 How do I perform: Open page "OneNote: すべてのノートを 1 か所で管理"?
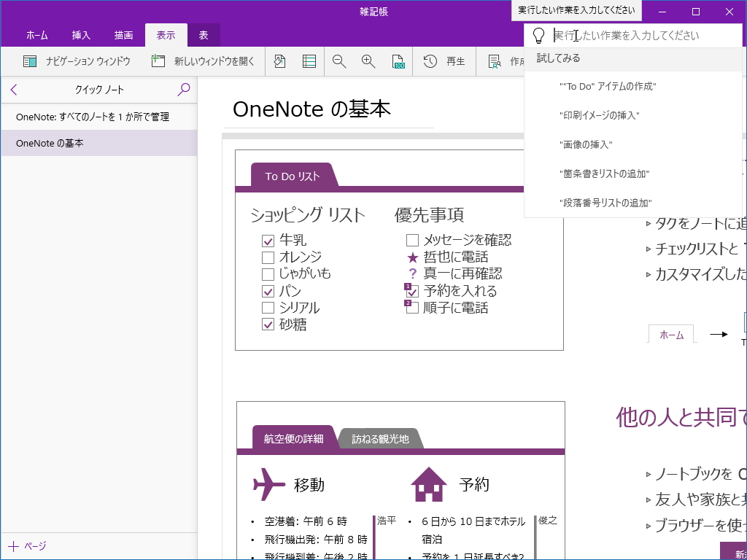pos(99,117)
